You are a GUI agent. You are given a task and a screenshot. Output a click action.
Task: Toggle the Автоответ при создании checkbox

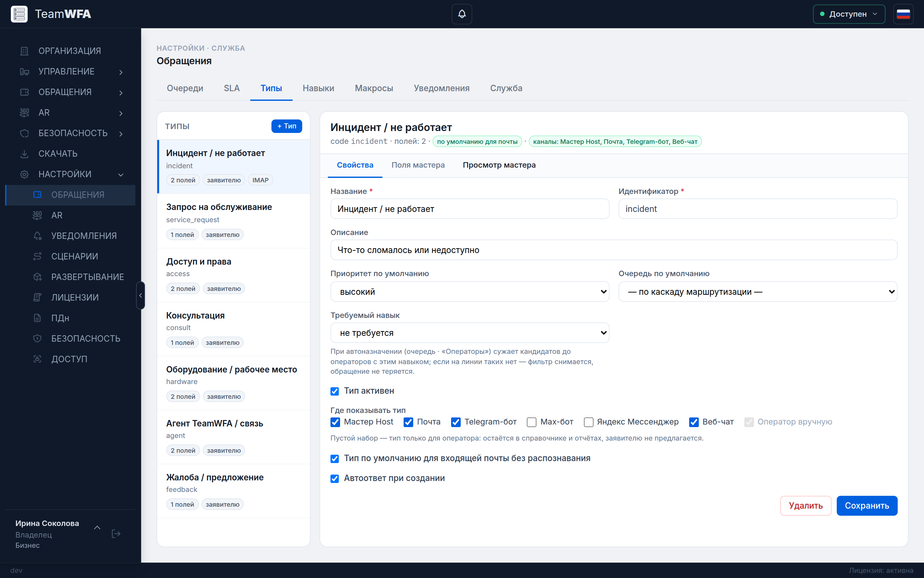(x=335, y=478)
